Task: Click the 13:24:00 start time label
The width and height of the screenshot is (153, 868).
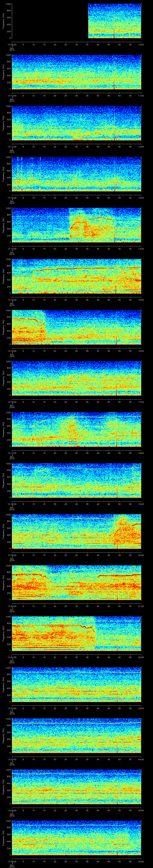Action: pos(12,810)
